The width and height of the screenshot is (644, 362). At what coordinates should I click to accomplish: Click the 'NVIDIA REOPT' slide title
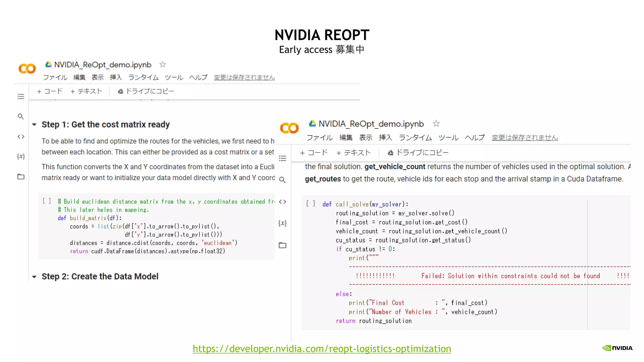coord(322,35)
